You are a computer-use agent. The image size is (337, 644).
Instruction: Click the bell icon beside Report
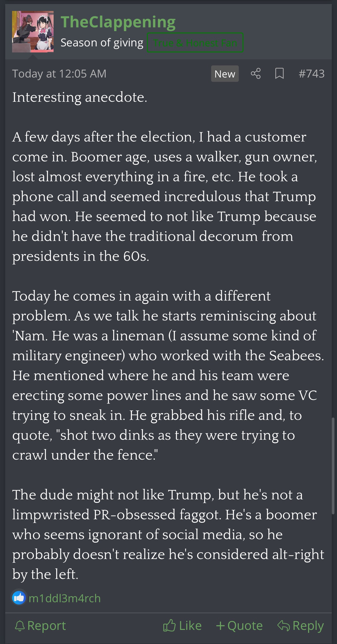point(20,626)
